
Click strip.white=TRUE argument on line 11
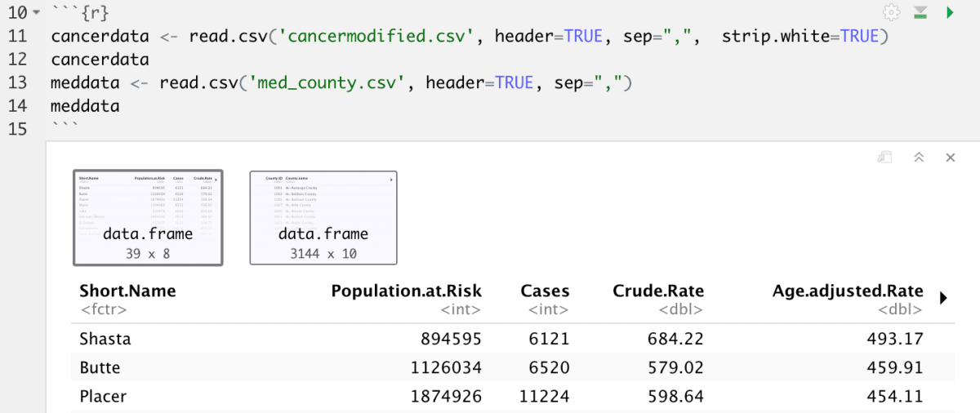point(800,36)
